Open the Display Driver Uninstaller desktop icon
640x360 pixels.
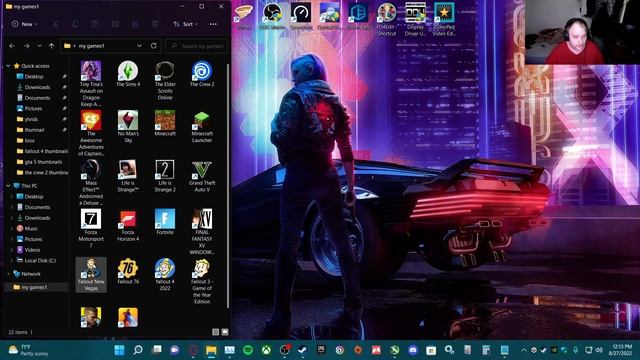415,19
